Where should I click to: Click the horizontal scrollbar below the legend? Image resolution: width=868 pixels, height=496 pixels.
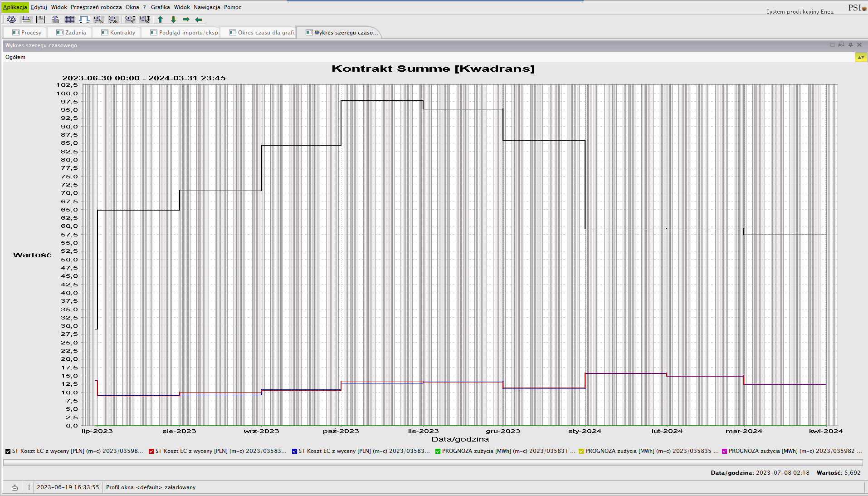pos(433,462)
